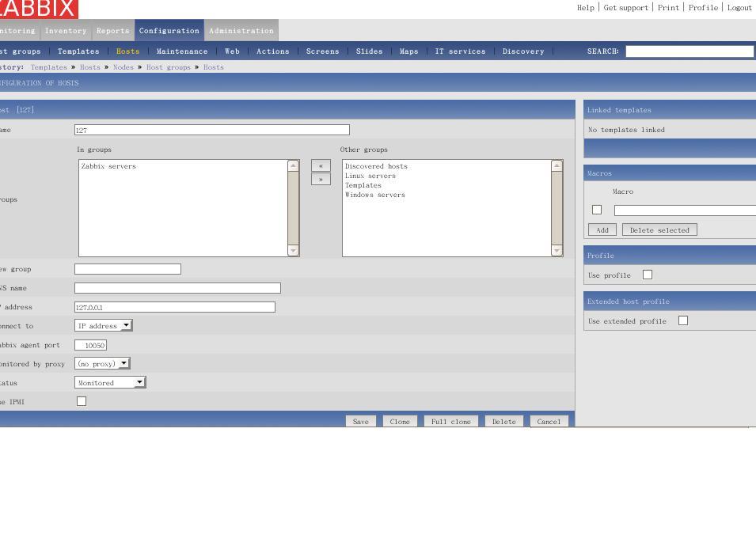The width and height of the screenshot is (756, 546).
Task: Open the Maps submenu
Action: (x=408, y=51)
